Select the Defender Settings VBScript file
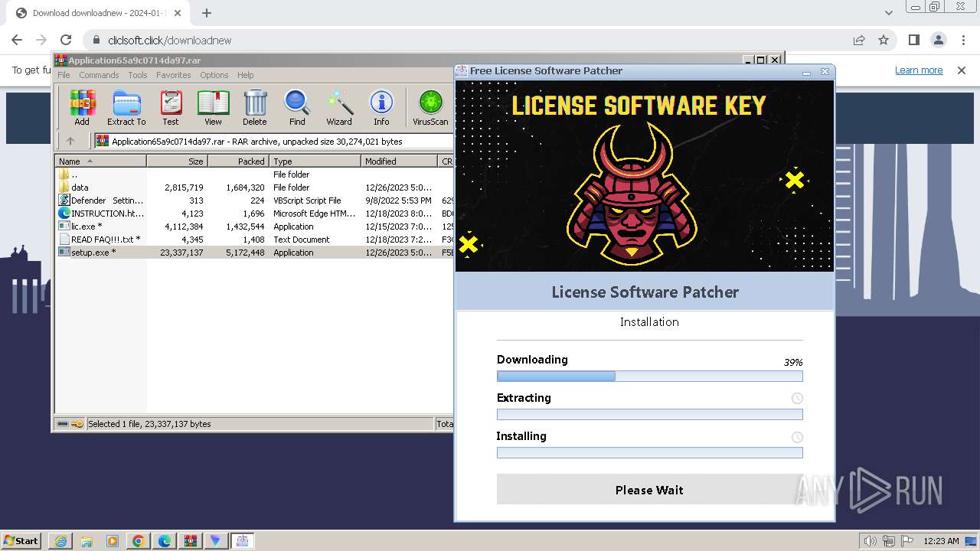Viewport: 980px width, 551px height. pyautogui.click(x=254, y=201)
